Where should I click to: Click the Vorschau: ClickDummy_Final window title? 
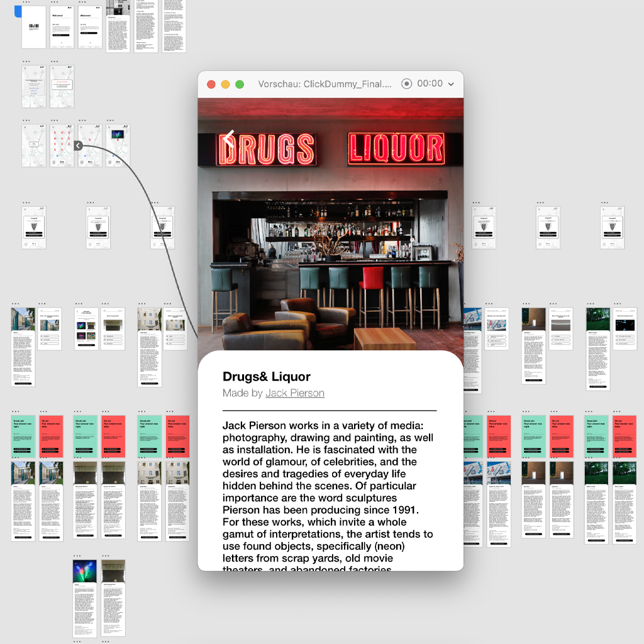(x=325, y=84)
